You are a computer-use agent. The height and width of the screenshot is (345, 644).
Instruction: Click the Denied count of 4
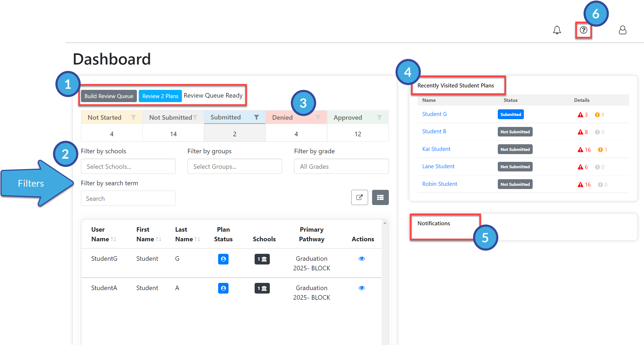296,134
